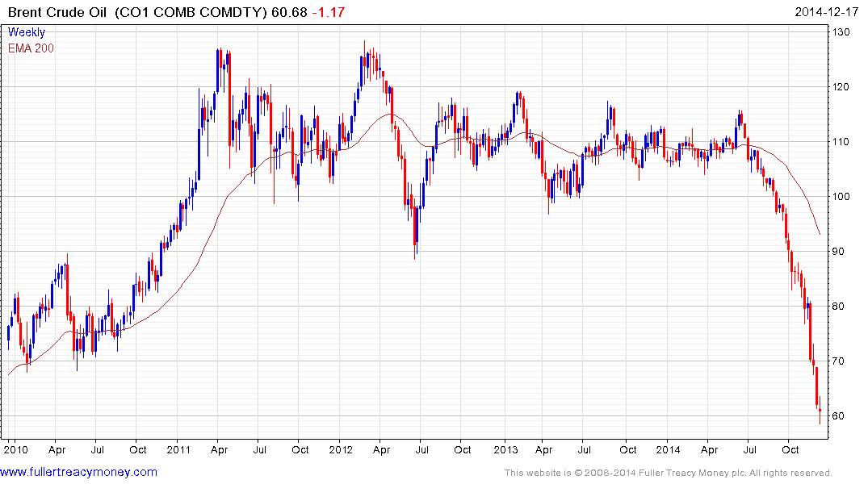This screenshot has height=484, width=868.
Task: Click the 130 price axis label
Action: (841, 32)
